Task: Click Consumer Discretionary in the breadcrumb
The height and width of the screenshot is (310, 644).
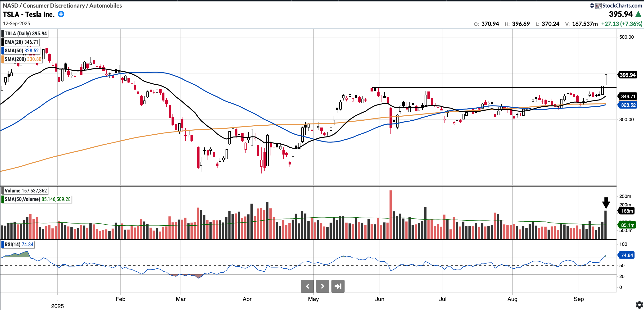Action: tap(54, 5)
